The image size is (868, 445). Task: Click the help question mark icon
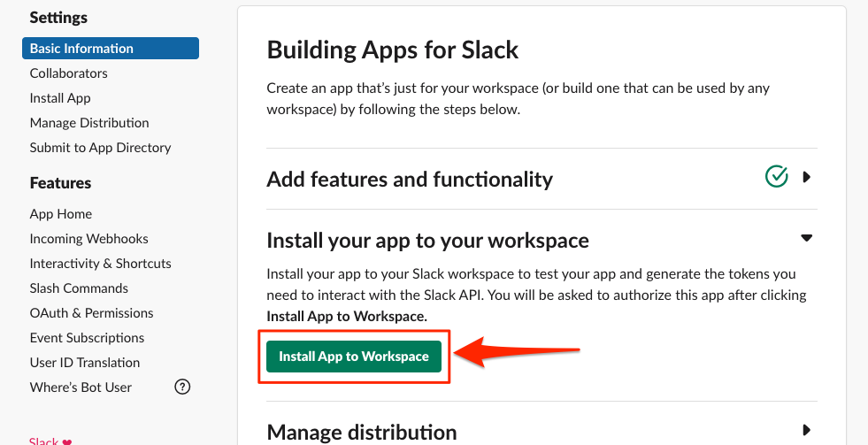coord(182,387)
